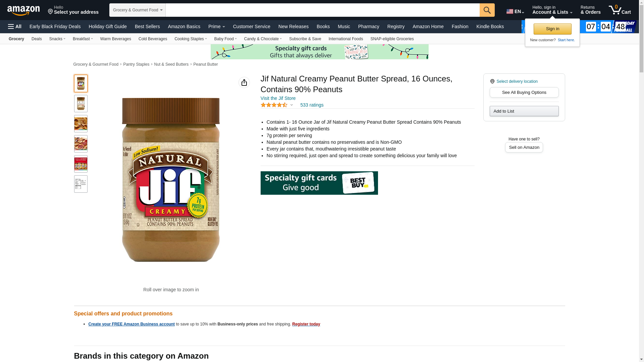Select the second jar thumbnail
The width and height of the screenshot is (644, 362).
point(81,104)
